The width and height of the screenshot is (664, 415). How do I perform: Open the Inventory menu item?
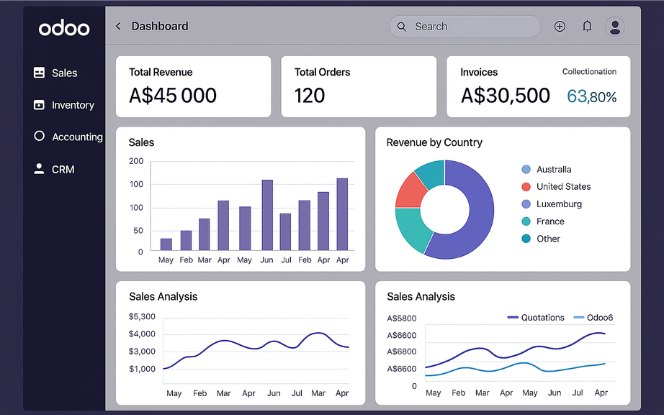[x=73, y=105]
